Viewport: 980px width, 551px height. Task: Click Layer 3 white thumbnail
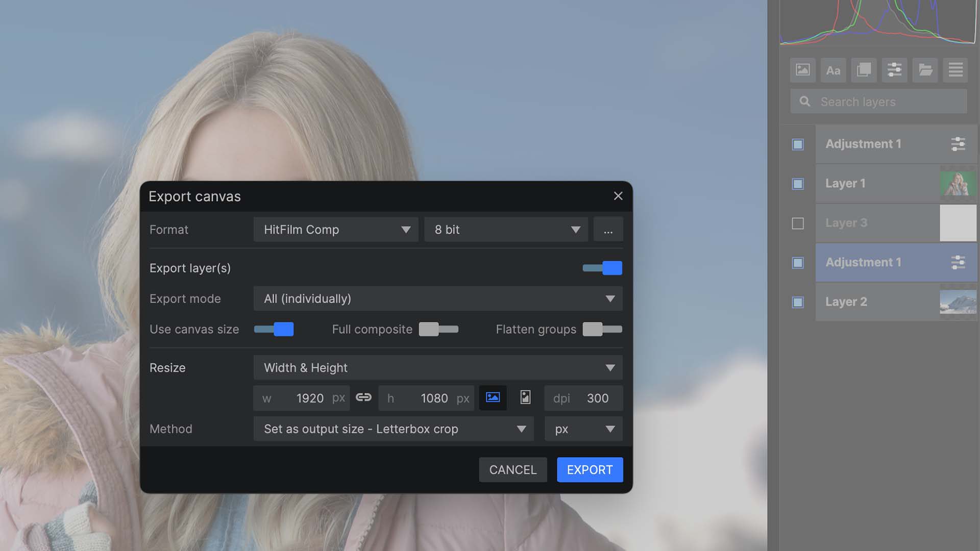958,223
